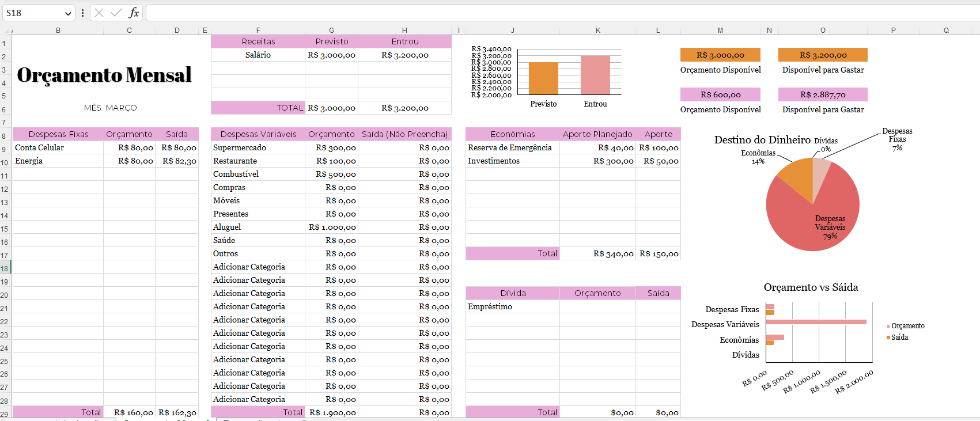Select column O header
980x421 pixels.
[x=823, y=31]
